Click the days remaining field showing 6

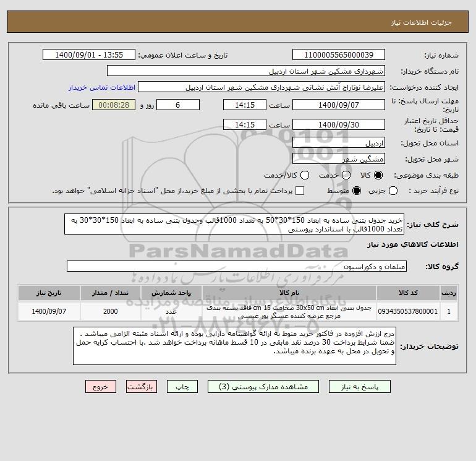coord(178,105)
